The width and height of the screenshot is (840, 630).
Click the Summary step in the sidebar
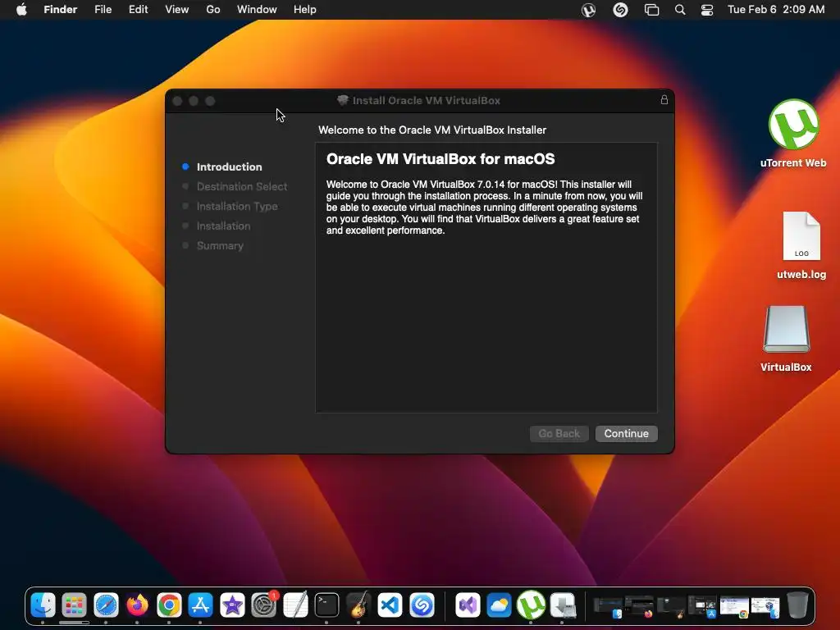pos(220,246)
